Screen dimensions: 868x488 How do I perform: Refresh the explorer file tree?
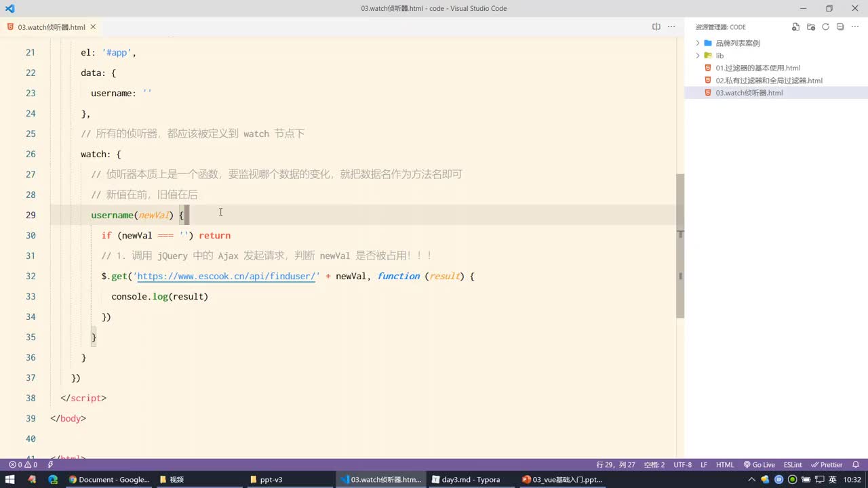825,27
